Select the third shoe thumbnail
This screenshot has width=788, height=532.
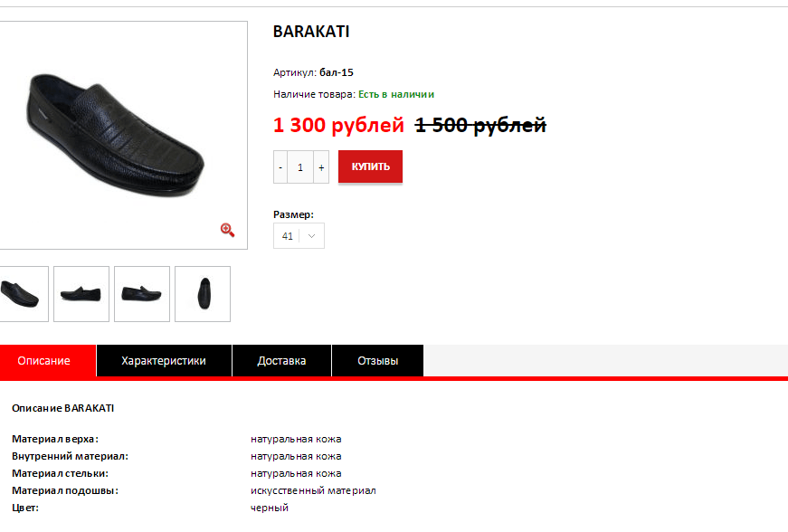142,294
